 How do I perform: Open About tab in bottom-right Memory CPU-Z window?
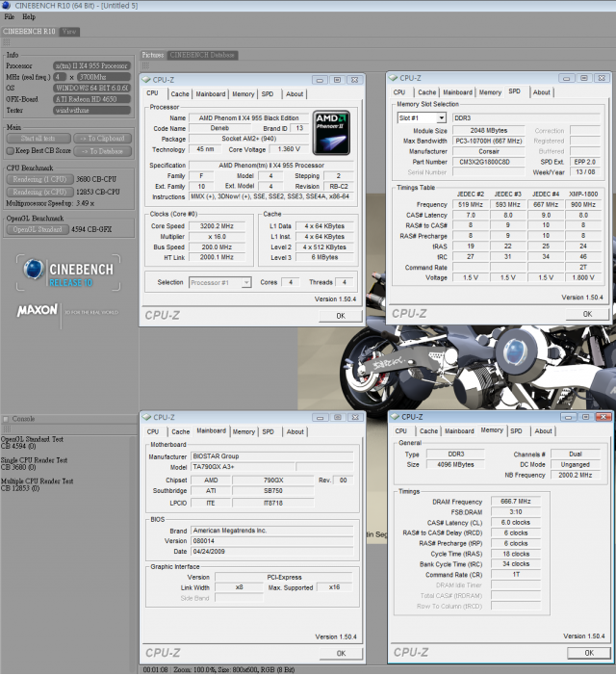[543, 431]
